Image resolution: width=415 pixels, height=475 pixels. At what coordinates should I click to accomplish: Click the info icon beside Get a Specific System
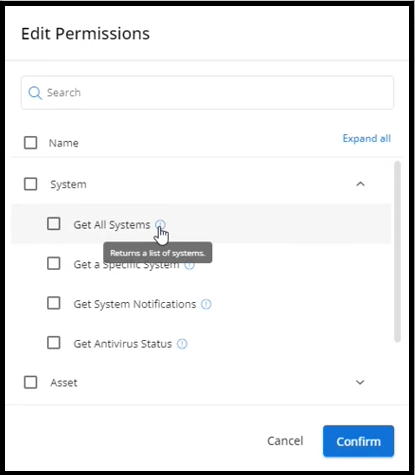tap(189, 266)
